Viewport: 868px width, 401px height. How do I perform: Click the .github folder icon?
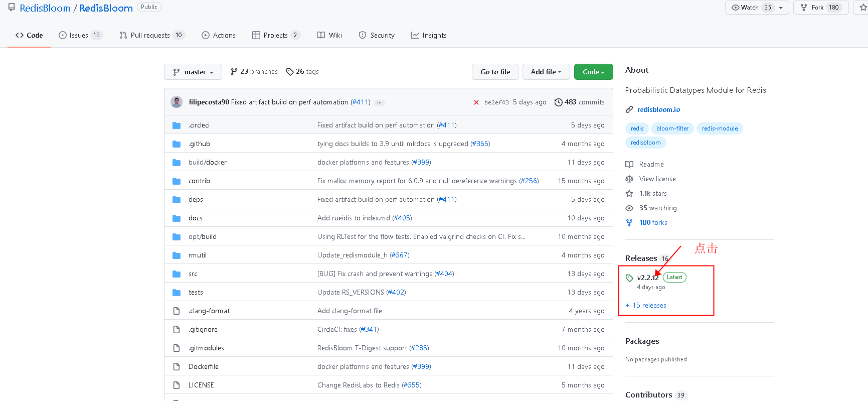click(x=177, y=144)
